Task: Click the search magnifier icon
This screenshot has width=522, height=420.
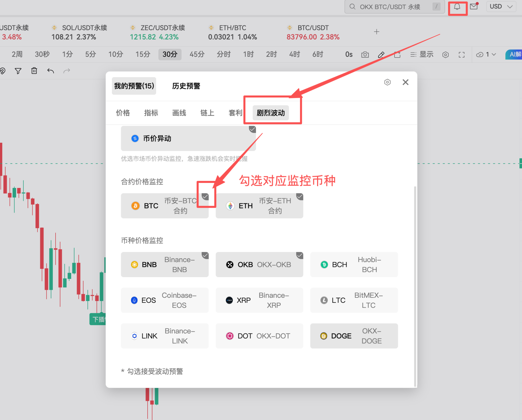Action: coord(352,7)
